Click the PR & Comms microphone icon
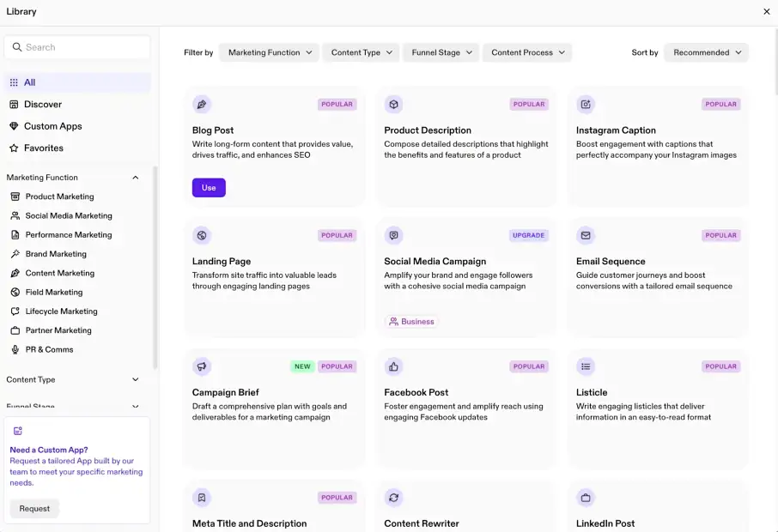This screenshot has height=532, width=778. [15, 349]
